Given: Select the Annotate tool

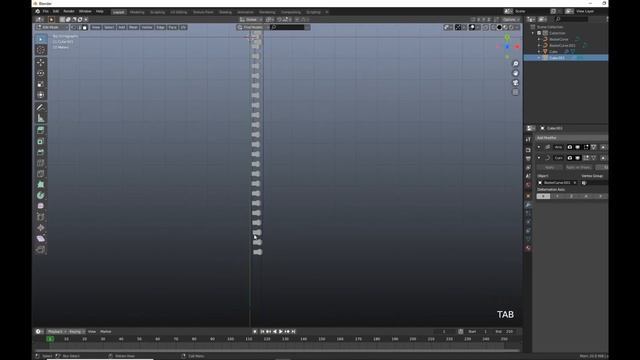Looking at the screenshot, I should point(41,107).
